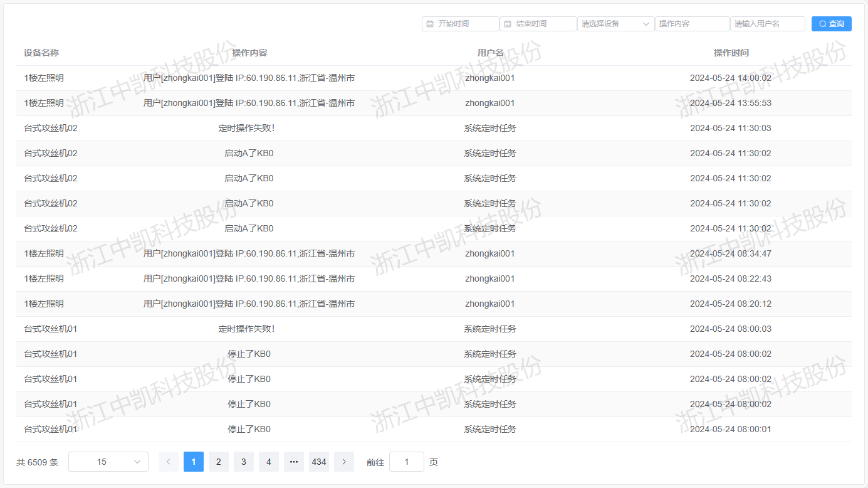This screenshot has height=488, width=868.
Task: Jump to last page 434
Action: [x=318, y=462]
